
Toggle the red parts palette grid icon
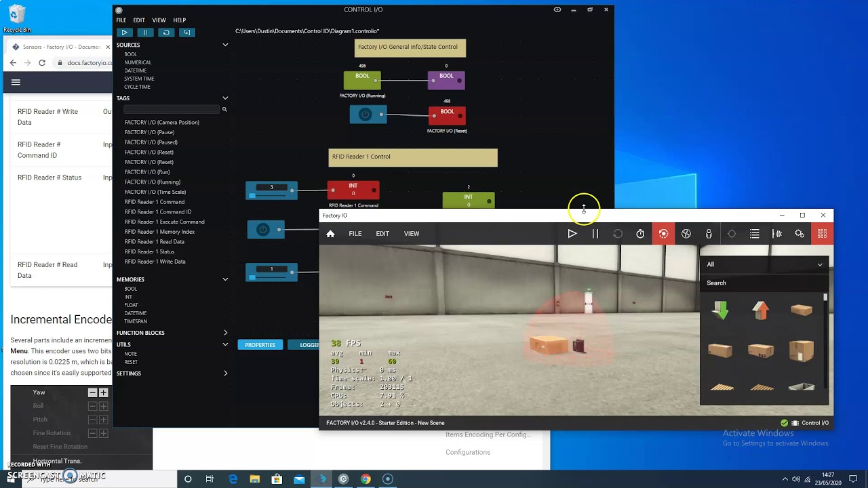click(x=822, y=234)
